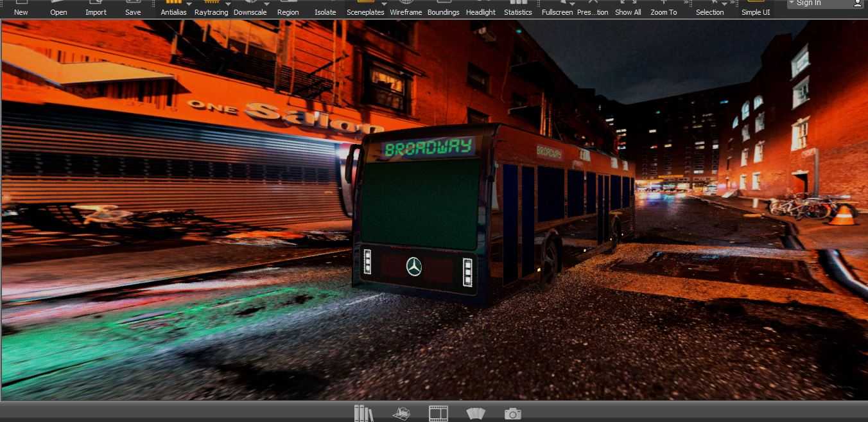Enable Region rendering
Viewport: 868px width, 422px height.
(x=288, y=8)
